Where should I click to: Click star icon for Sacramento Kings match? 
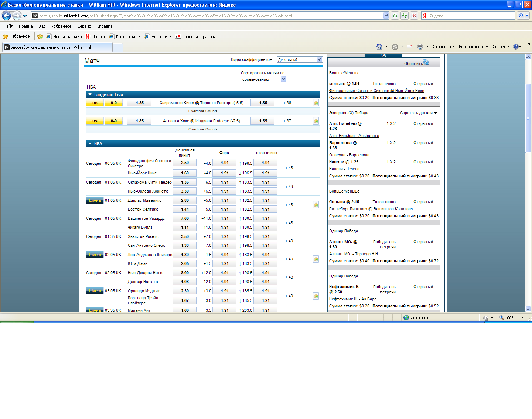[x=316, y=103]
